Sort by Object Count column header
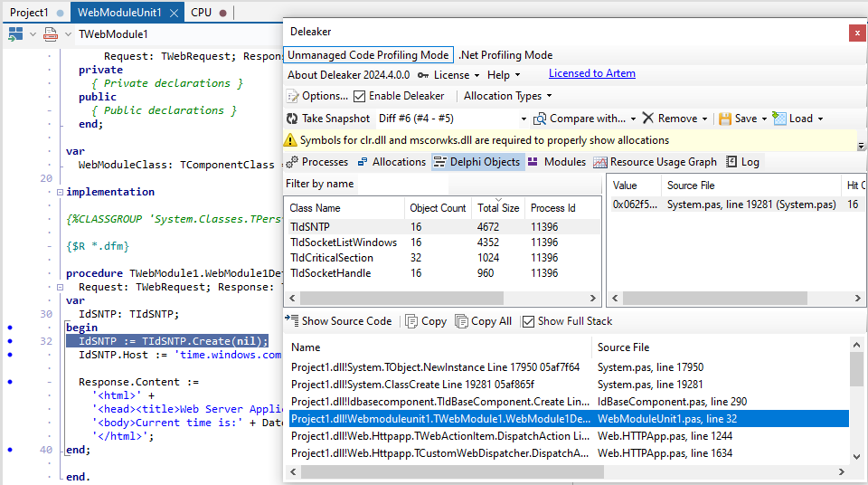Image resolution: width=868 pixels, height=485 pixels. (x=438, y=208)
